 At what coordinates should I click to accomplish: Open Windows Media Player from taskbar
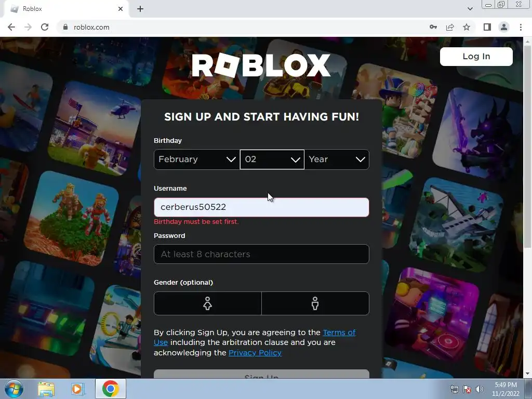point(77,389)
